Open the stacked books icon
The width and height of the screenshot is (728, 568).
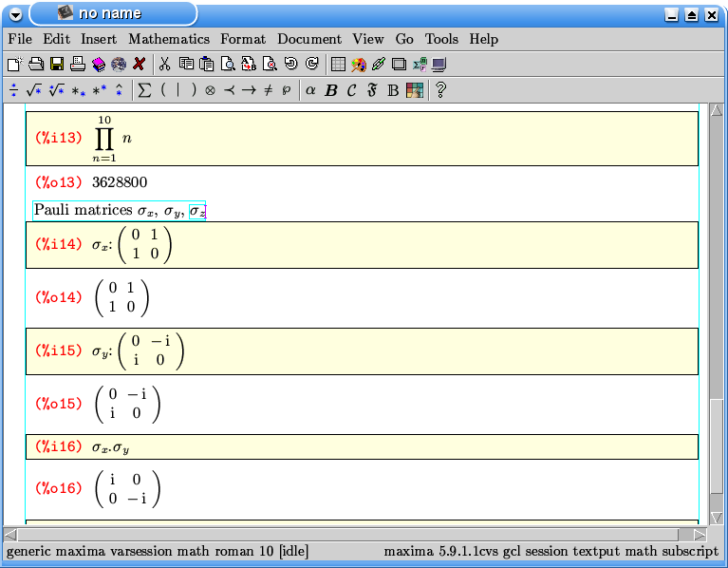click(x=99, y=64)
